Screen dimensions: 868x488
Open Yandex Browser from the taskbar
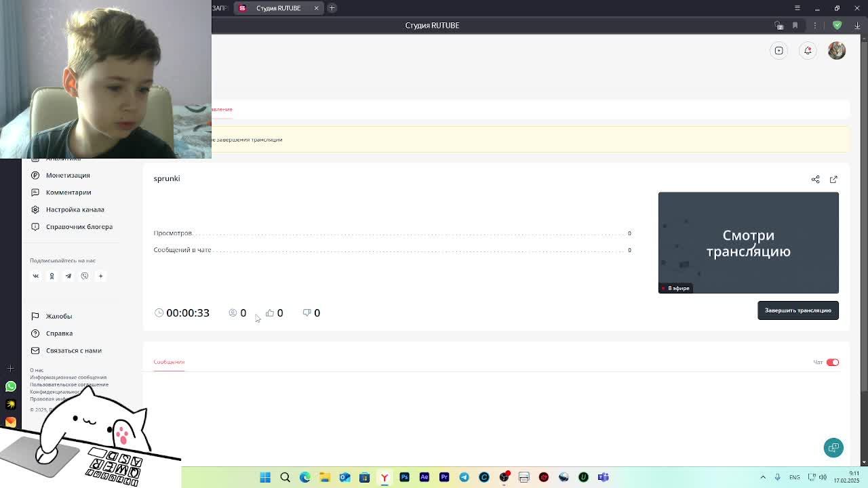click(384, 477)
